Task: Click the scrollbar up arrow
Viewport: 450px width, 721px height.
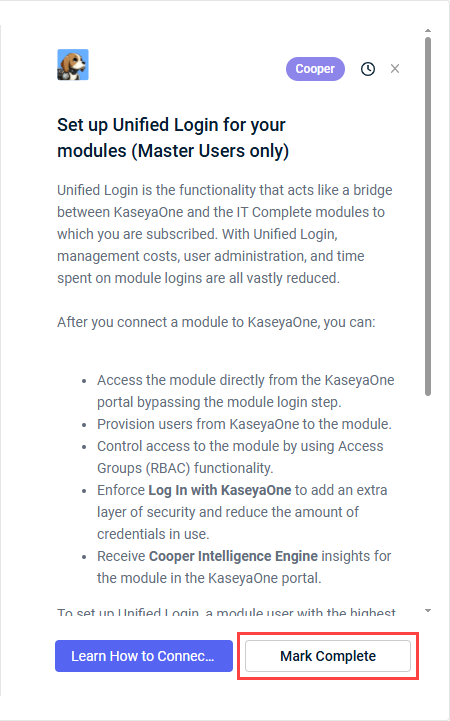Action: pos(428,30)
